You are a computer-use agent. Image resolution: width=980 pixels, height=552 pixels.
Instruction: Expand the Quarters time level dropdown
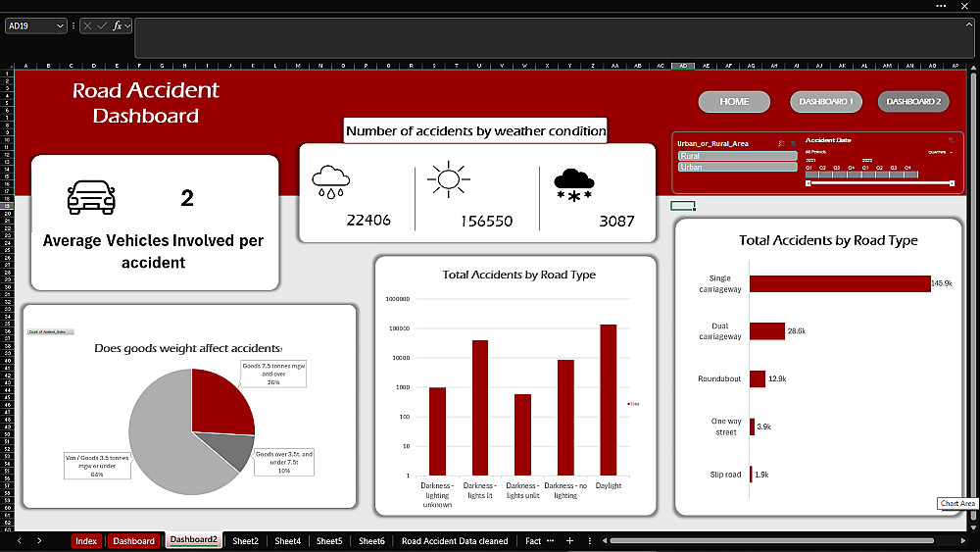pyautogui.click(x=952, y=153)
